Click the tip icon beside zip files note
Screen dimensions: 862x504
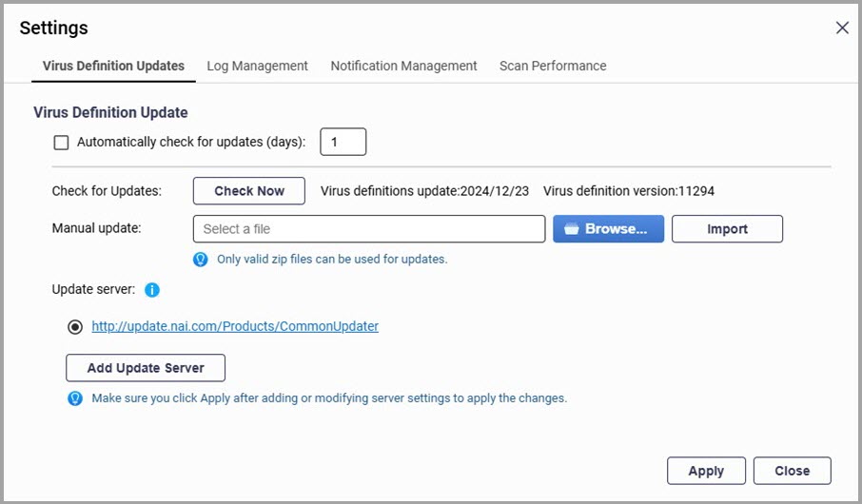[201, 259]
